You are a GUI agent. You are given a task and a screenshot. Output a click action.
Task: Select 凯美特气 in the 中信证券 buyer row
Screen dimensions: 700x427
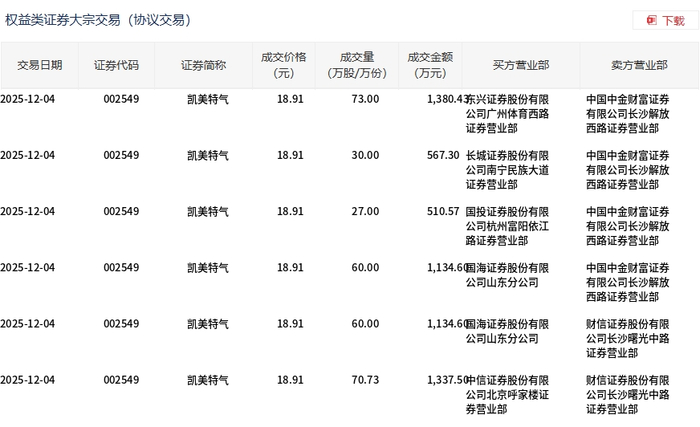pos(208,380)
